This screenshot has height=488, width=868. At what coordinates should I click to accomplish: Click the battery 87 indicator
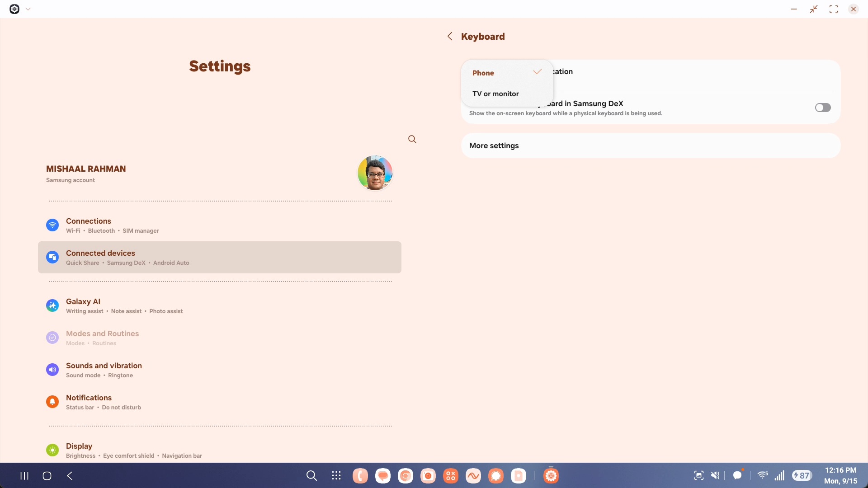click(x=802, y=475)
